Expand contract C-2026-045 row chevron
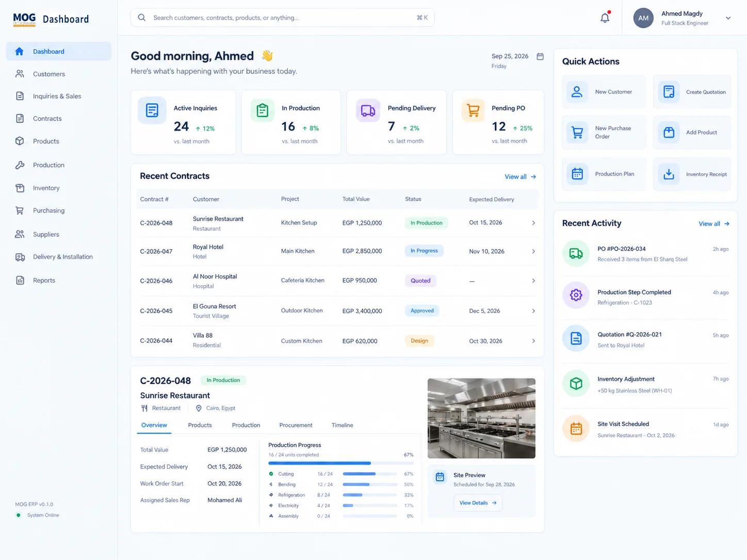 point(533,311)
